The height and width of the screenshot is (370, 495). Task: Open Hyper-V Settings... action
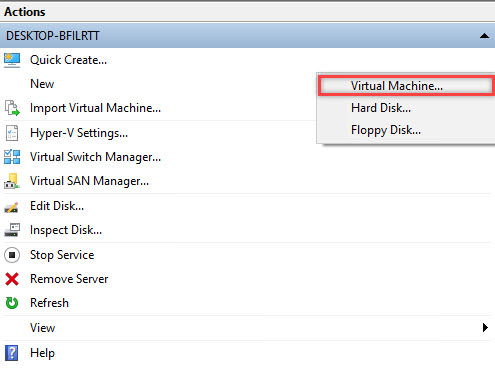[x=79, y=133]
